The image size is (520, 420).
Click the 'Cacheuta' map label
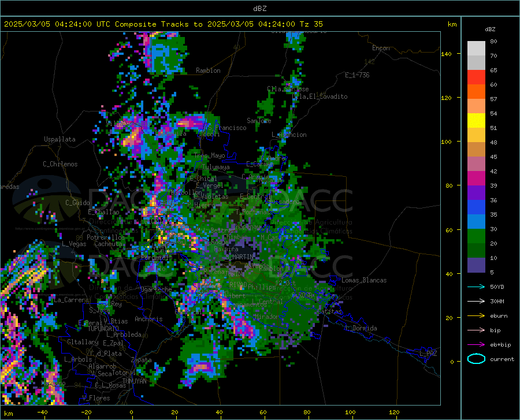pyautogui.click(x=108, y=244)
